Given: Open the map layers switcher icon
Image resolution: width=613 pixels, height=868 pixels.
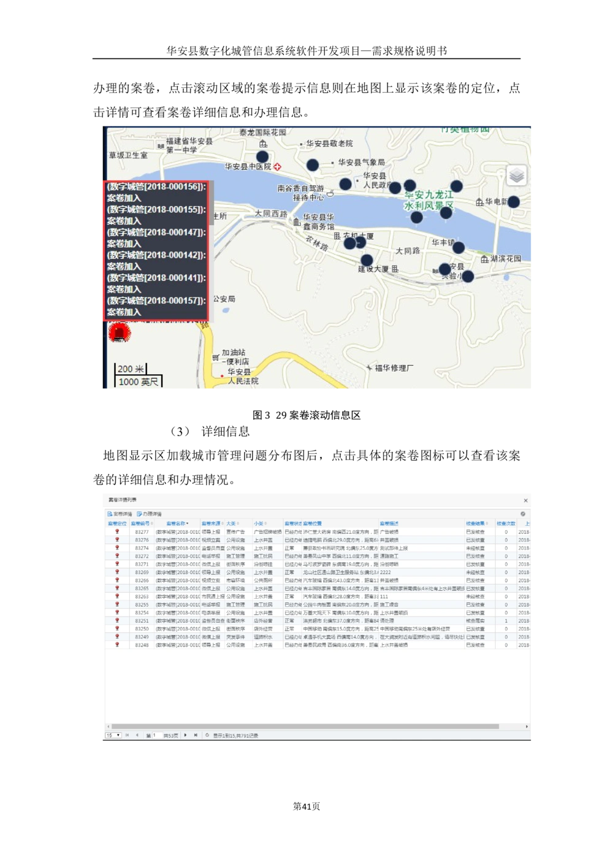Looking at the screenshot, I should coord(517,176).
